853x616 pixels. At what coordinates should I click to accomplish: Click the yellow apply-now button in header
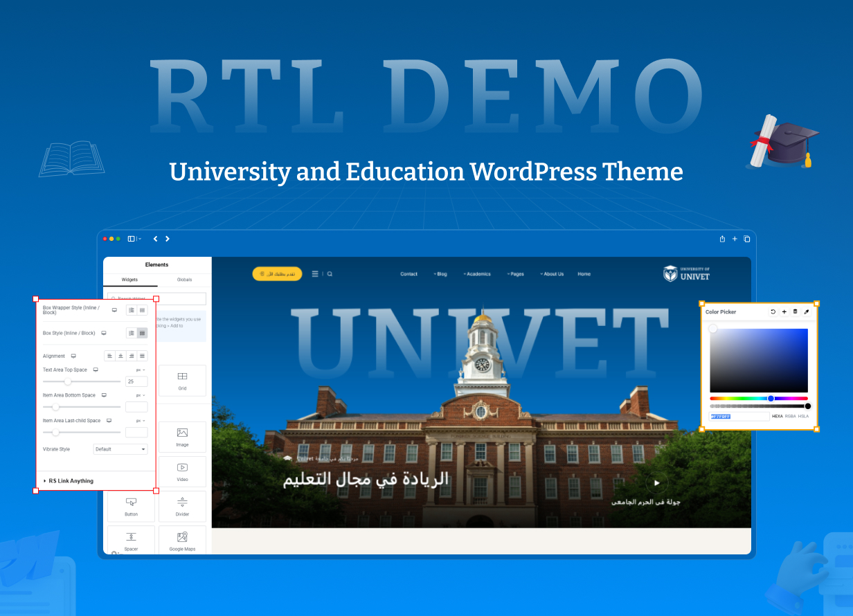pos(277,274)
